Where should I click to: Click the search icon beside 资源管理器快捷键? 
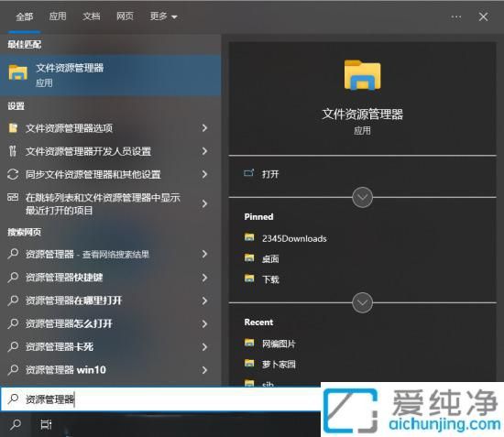pyautogui.click(x=13, y=277)
